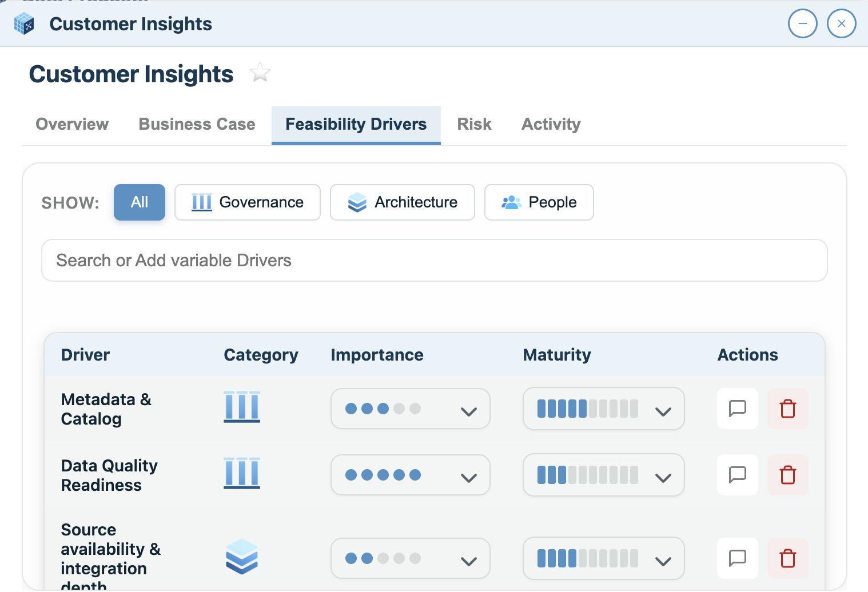Expand Importance dropdown for Source availability row
The image size is (868, 592).
click(x=410, y=559)
